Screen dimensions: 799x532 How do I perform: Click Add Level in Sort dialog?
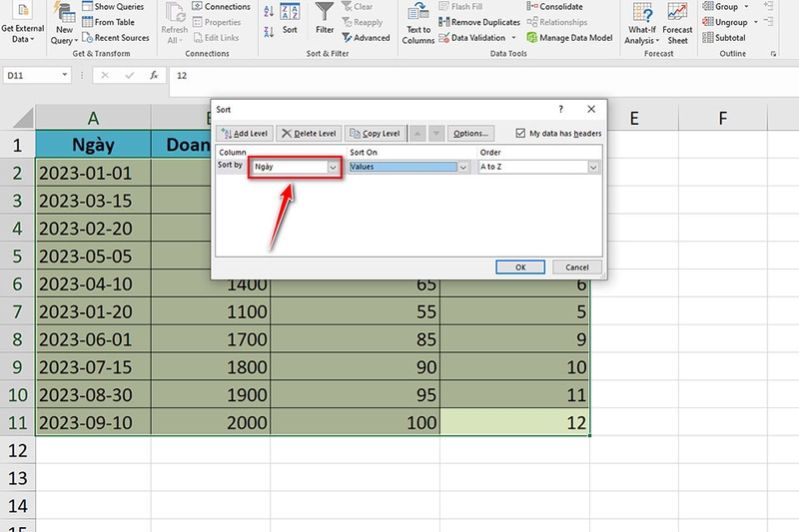pyautogui.click(x=245, y=134)
